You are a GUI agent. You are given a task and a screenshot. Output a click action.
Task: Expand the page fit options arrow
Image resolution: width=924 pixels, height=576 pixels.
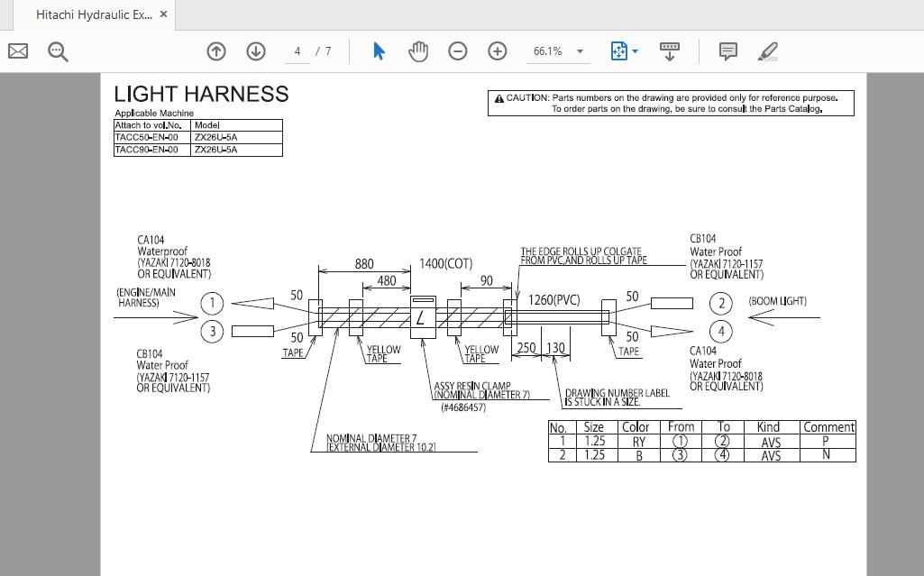(x=636, y=51)
